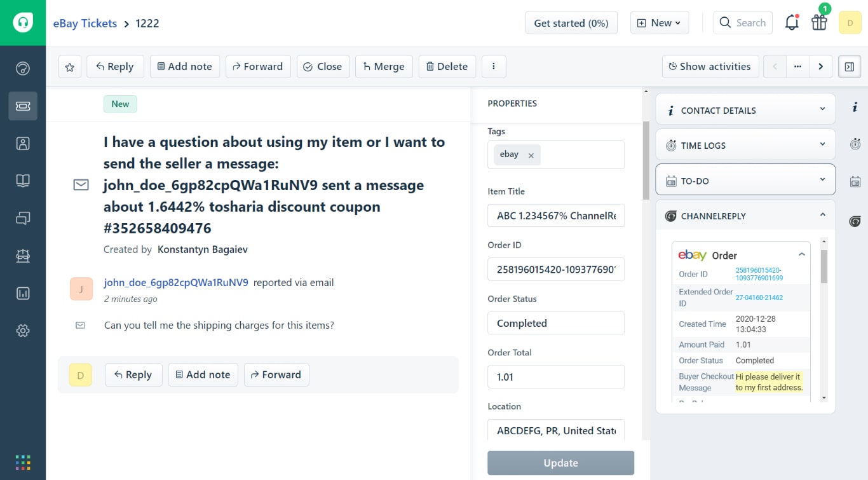The height and width of the screenshot is (480, 868).
Task: Star this ticket as favorite
Action: [x=69, y=66]
